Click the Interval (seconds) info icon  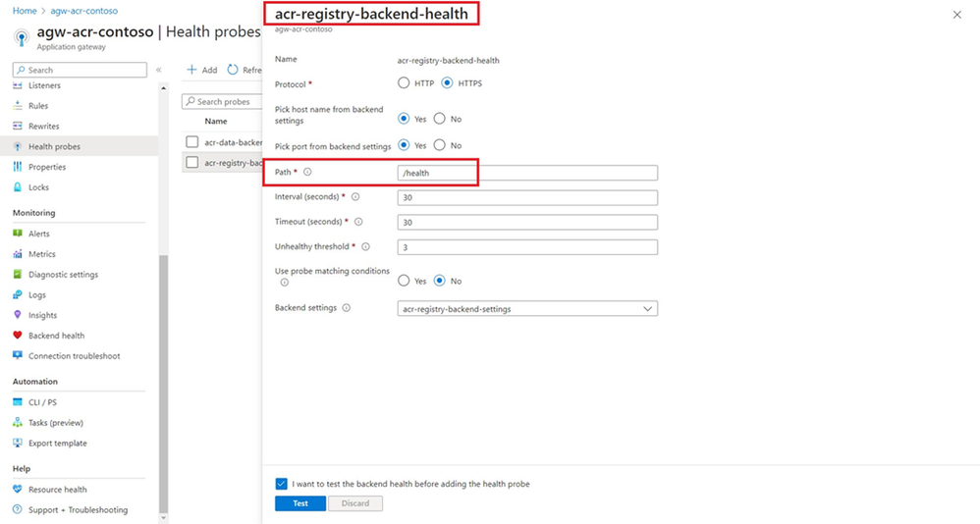(x=355, y=196)
